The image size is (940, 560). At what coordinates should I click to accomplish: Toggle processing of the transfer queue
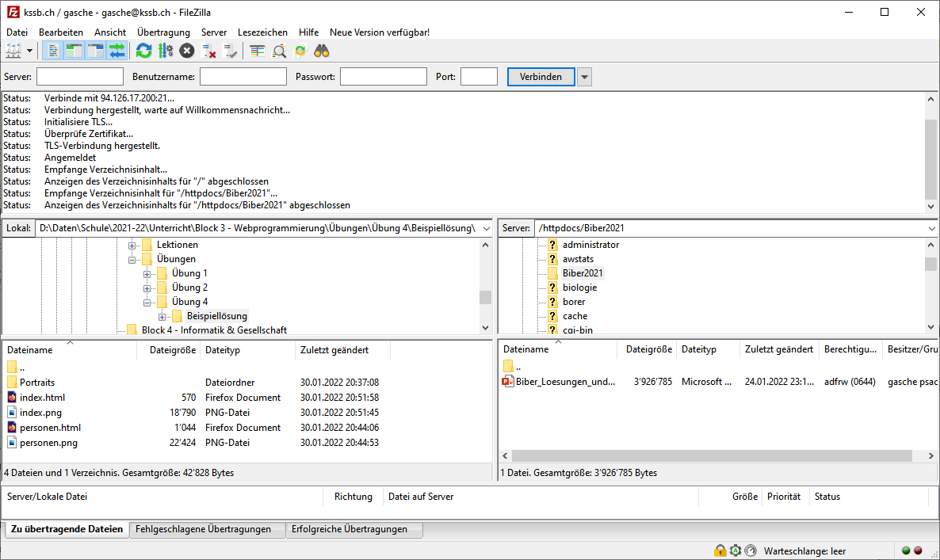[x=166, y=51]
